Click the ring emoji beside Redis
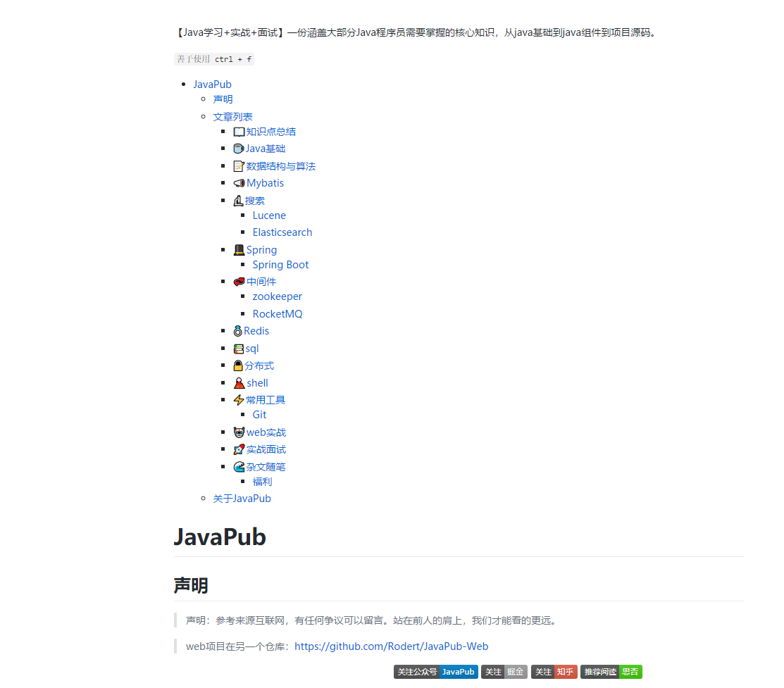The height and width of the screenshot is (688, 784). point(238,331)
